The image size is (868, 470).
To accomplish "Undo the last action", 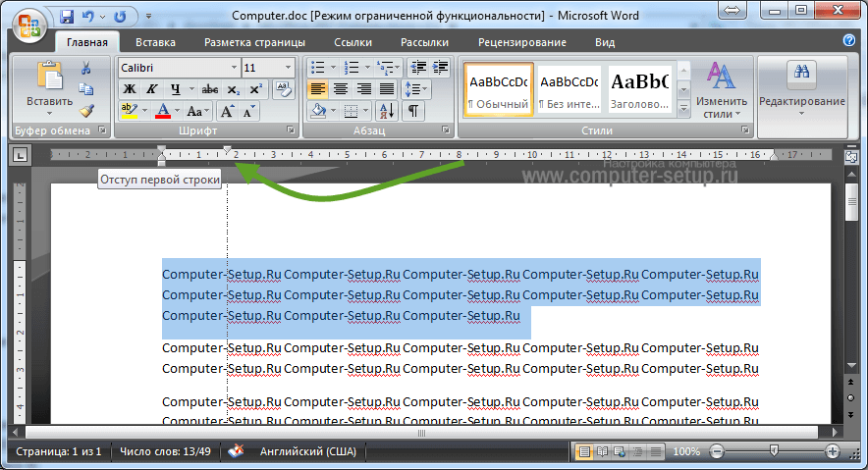I will (87, 16).
